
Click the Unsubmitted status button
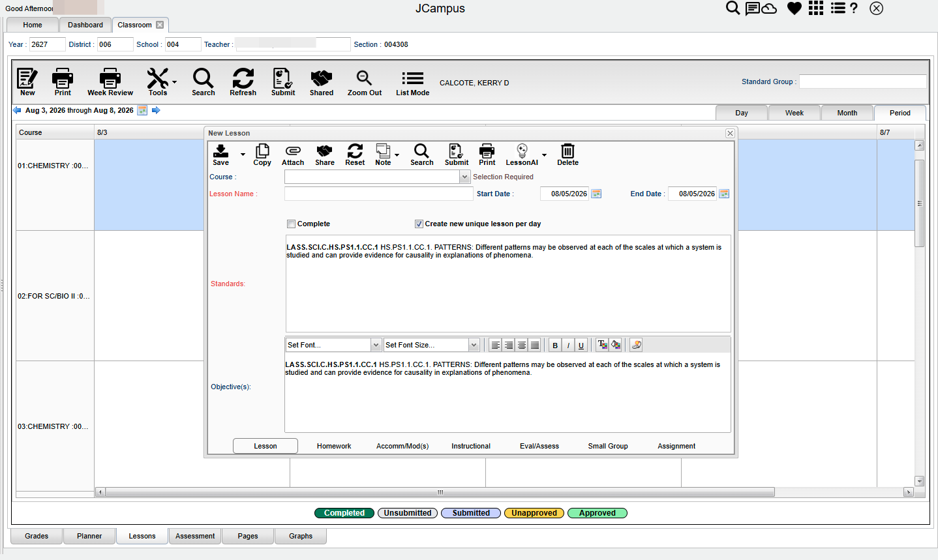tap(408, 513)
